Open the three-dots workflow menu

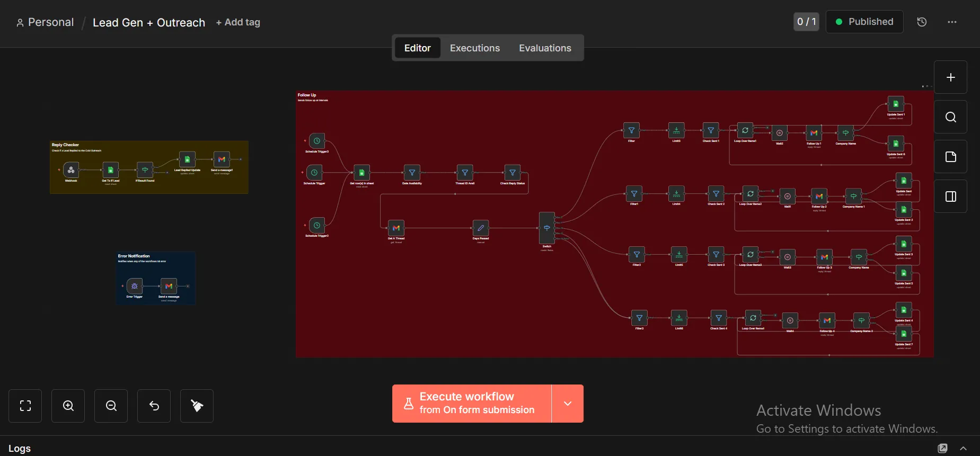point(952,22)
